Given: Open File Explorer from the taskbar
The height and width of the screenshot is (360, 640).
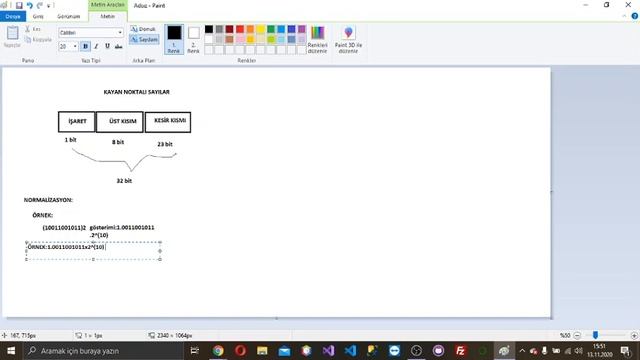Looking at the screenshot, I should tap(262, 351).
